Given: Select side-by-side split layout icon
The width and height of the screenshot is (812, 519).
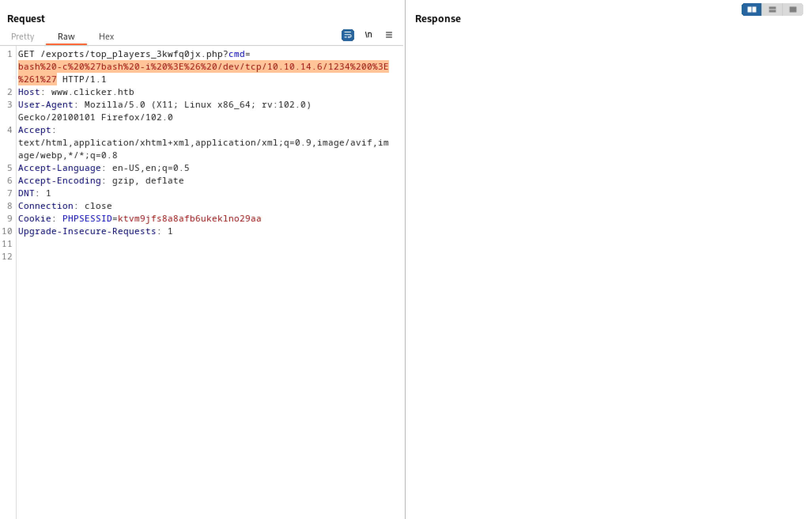Looking at the screenshot, I should pyautogui.click(x=752, y=9).
